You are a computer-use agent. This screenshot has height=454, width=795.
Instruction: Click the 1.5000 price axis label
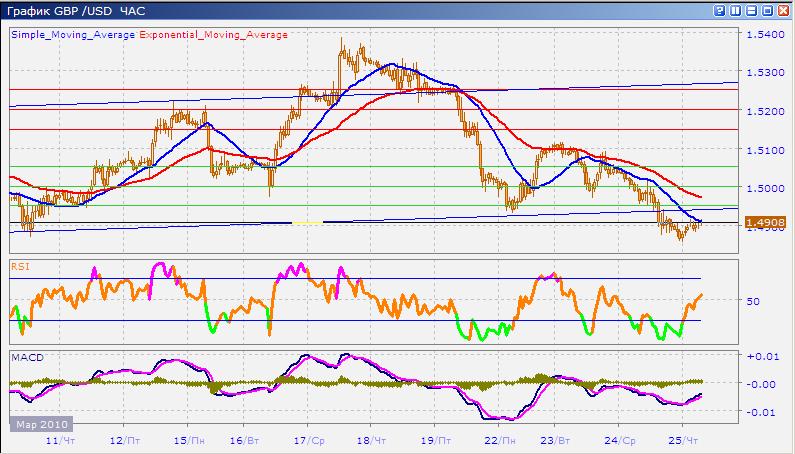point(765,188)
